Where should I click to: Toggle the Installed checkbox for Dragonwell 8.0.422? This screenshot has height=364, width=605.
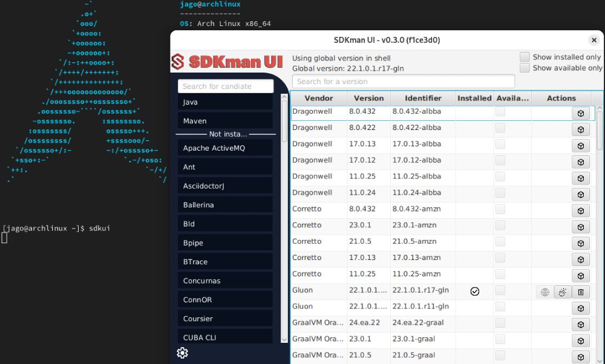tap(499, 128)
